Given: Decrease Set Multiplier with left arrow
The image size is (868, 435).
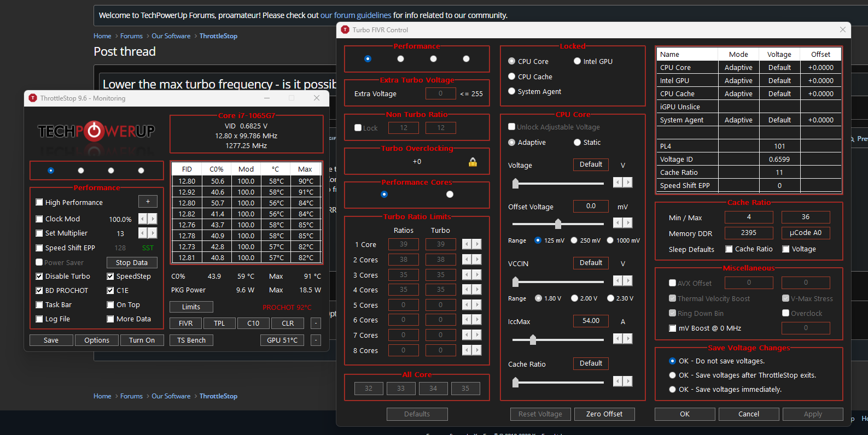Looking at the screenshot, I should (x=143, y=233).
